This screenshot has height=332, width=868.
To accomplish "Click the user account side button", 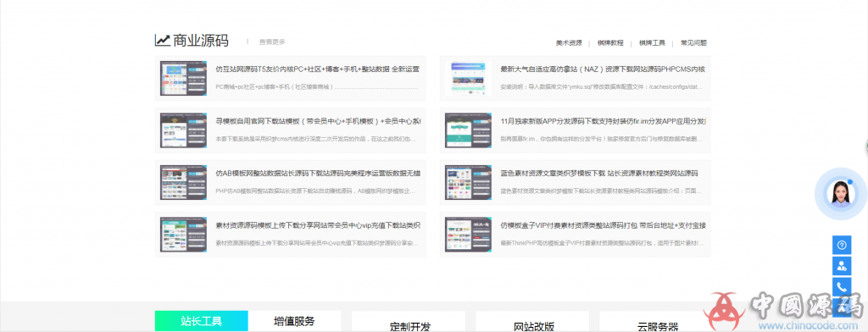I will click(x=842, y=266).
